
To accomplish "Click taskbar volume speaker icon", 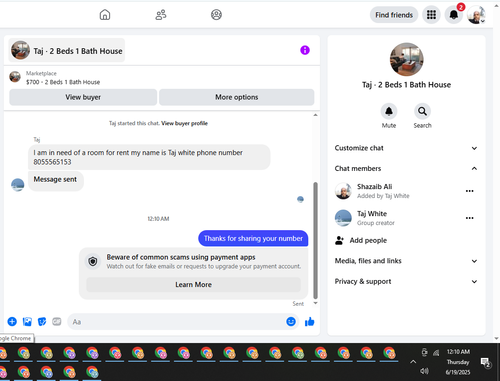I will (x=424, y=371).
